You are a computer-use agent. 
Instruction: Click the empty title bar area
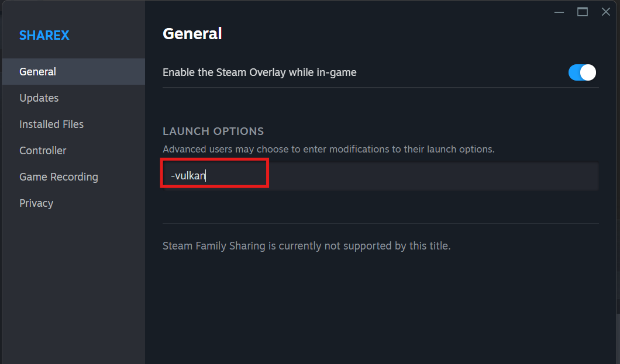click(351, 11)
